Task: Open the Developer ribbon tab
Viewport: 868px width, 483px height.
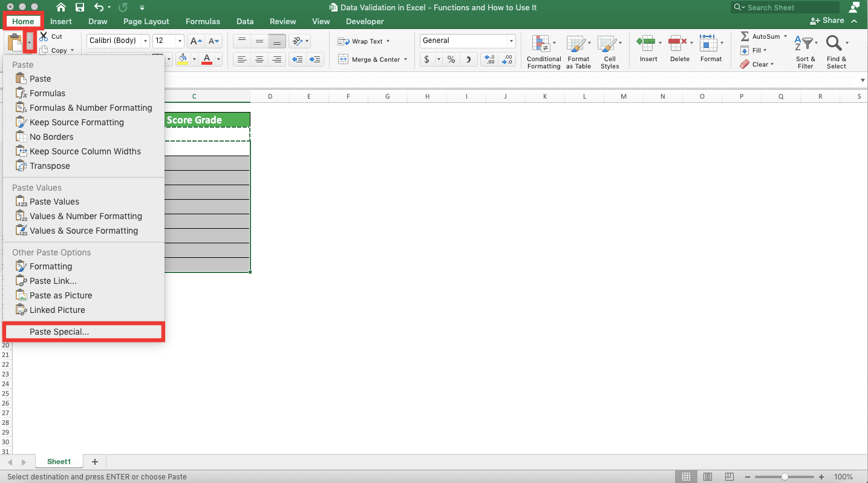Action: pyautogui.click(x=365, y=21)
